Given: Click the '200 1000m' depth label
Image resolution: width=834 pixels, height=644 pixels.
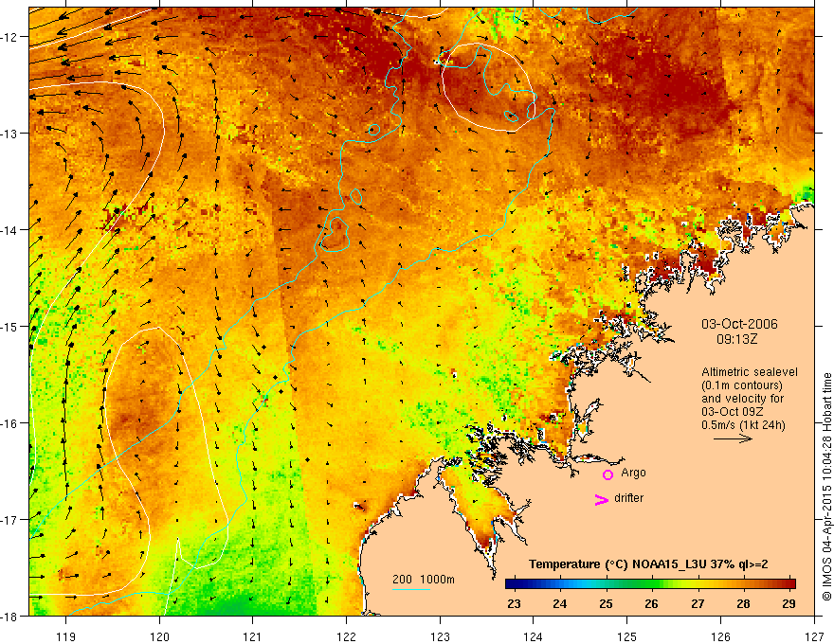Looking at the screenshot, I should (424, 580).
